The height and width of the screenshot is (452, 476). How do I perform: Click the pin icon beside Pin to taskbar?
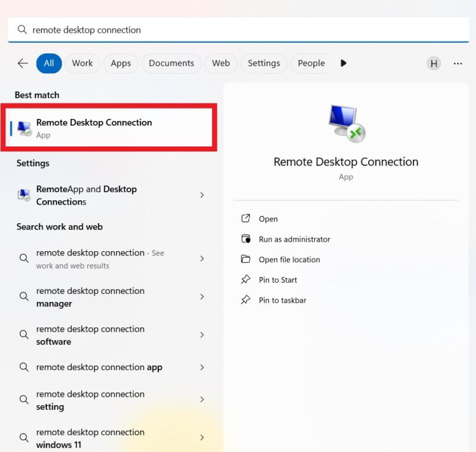[x=245, y=300]
